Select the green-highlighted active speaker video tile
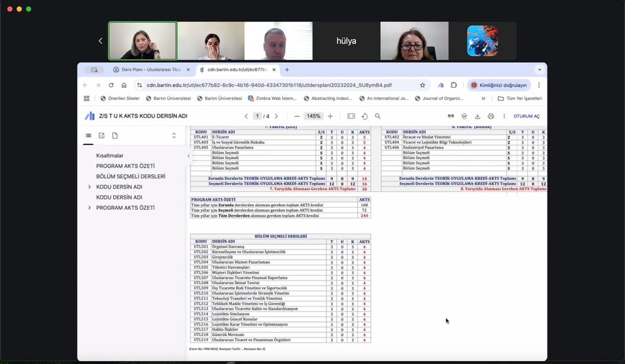This screenshot has height=364, width=625. click(142, 41)
